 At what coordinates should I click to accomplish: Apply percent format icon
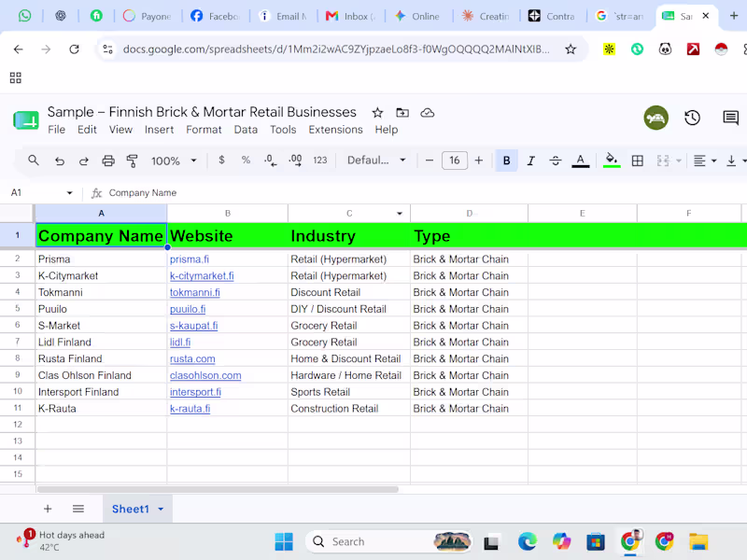pos(246,160)
